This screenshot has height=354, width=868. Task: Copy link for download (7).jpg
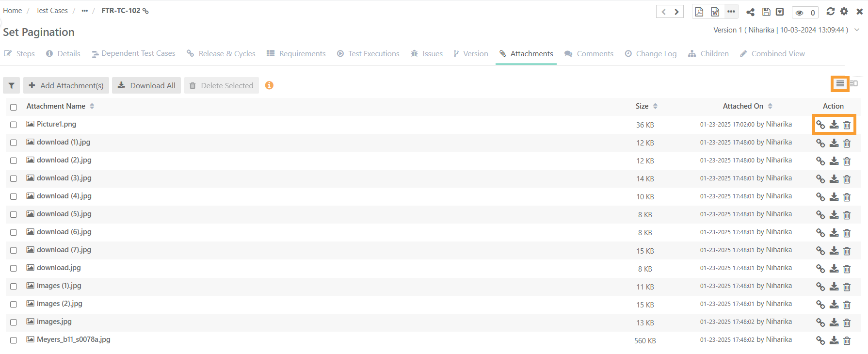pyautogui.click(x=820, y=251)
